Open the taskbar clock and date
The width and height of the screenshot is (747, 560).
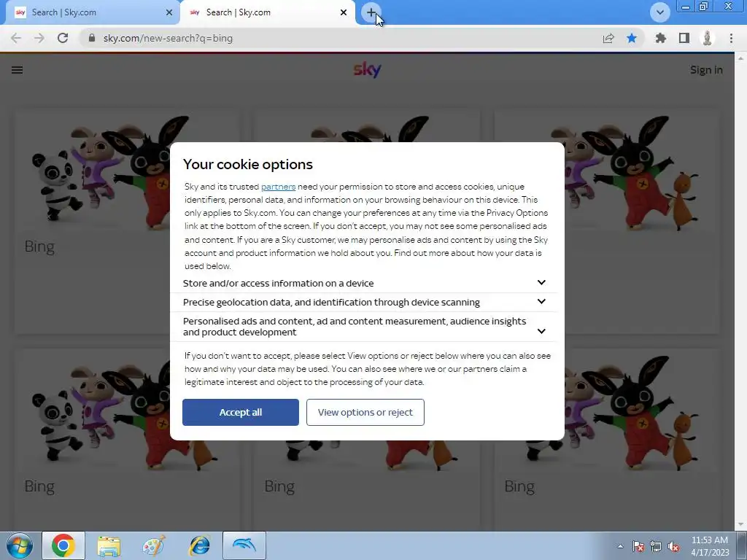710,546
